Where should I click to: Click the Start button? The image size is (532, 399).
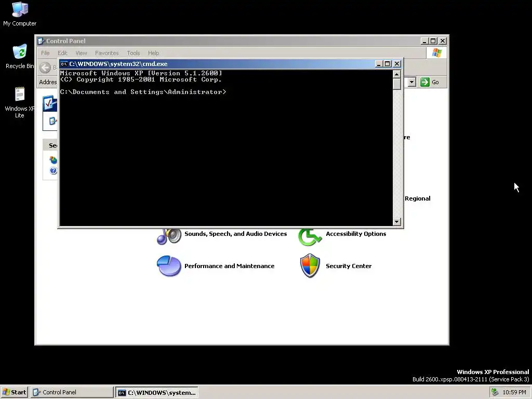tap(15, 392)
